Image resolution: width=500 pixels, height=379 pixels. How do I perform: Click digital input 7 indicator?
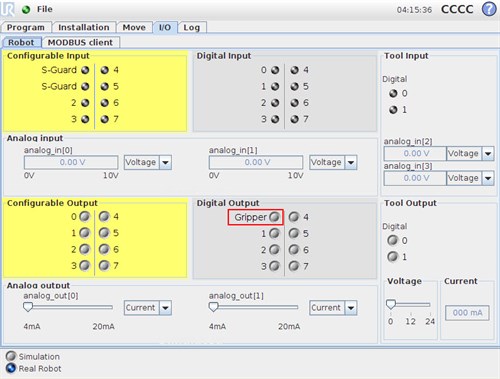[294, 119]
